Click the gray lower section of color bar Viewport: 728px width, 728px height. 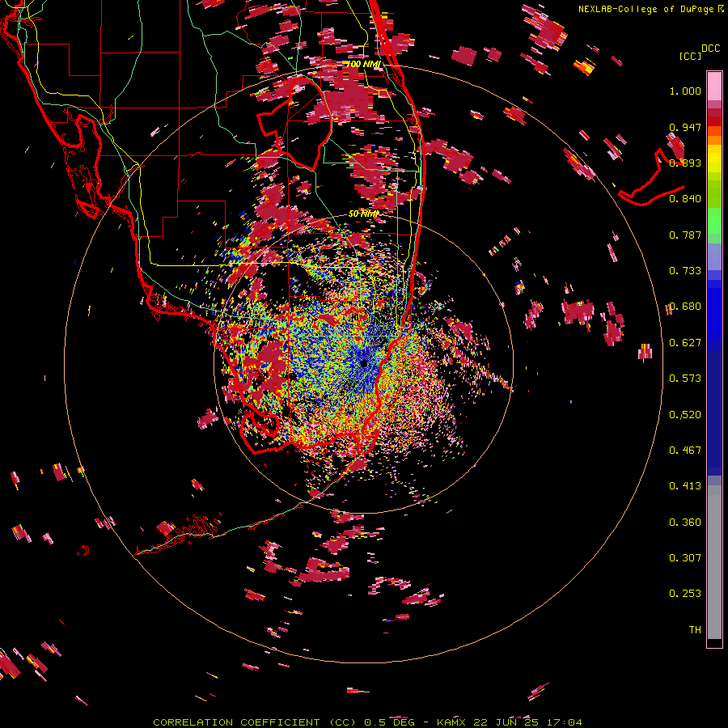[x=714, y=562]
